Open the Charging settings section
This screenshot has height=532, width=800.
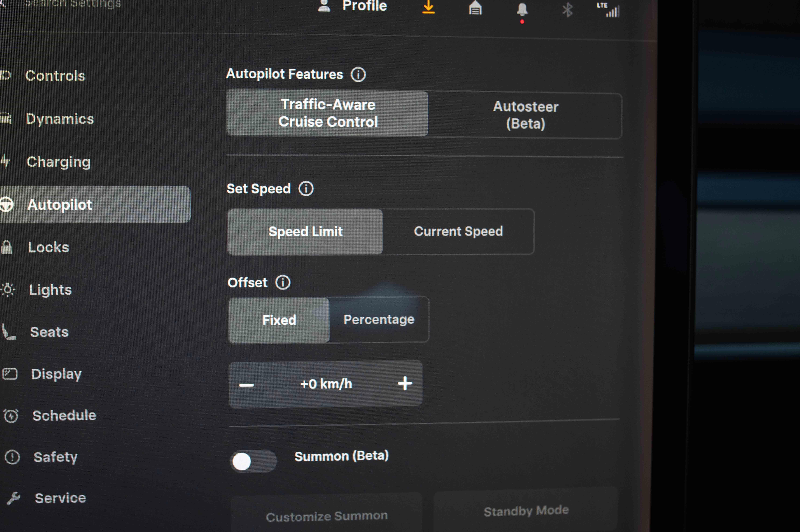pos(58,162)
